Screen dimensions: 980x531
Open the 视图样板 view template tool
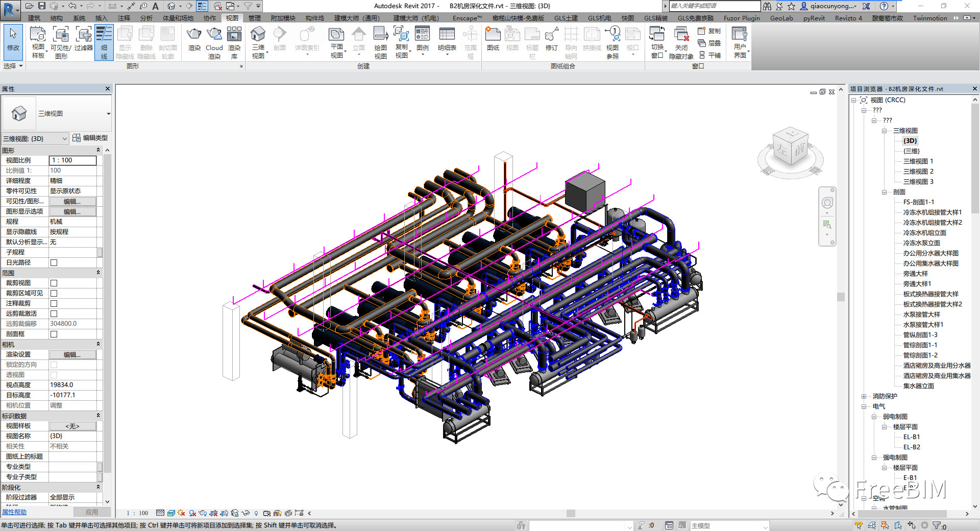click(x=38, y=42)
